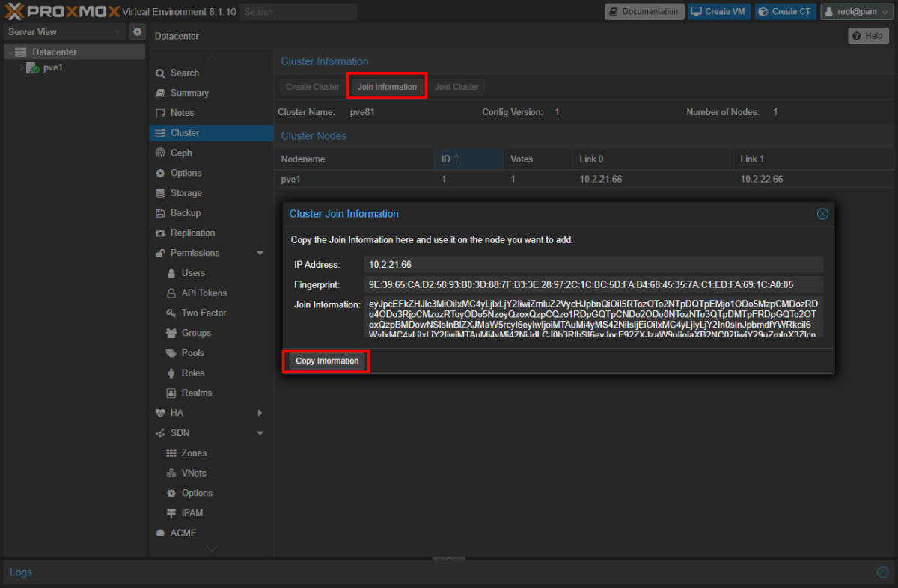Screen dimensions: 898x588
Task: Click the Join Information text area
Action: coord(593,317)
